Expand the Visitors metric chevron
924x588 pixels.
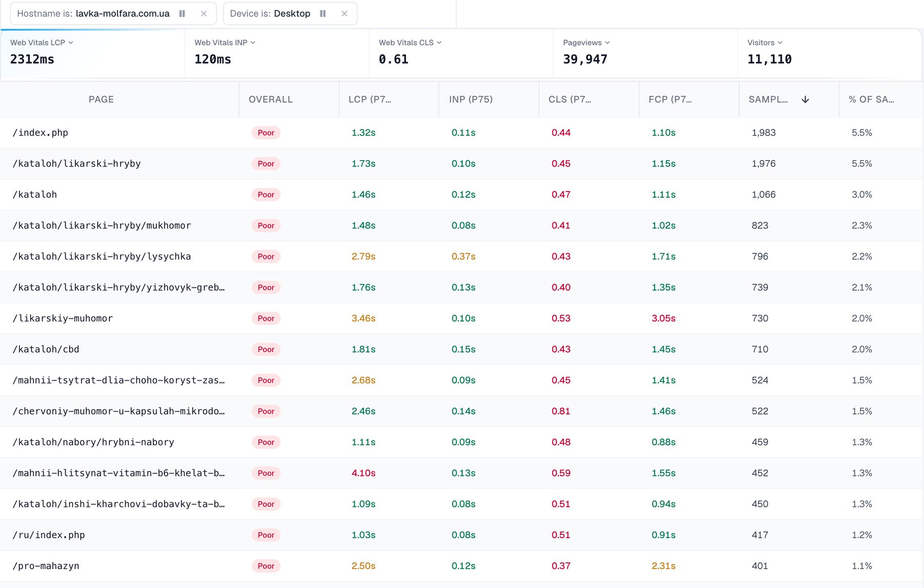pos(780,43)
